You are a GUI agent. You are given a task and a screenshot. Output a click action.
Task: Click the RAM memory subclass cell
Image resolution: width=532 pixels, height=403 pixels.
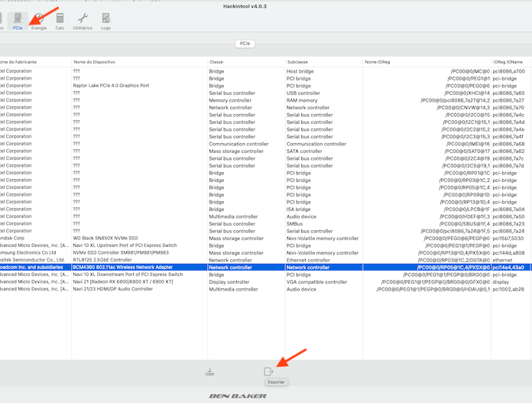point(302,100)
